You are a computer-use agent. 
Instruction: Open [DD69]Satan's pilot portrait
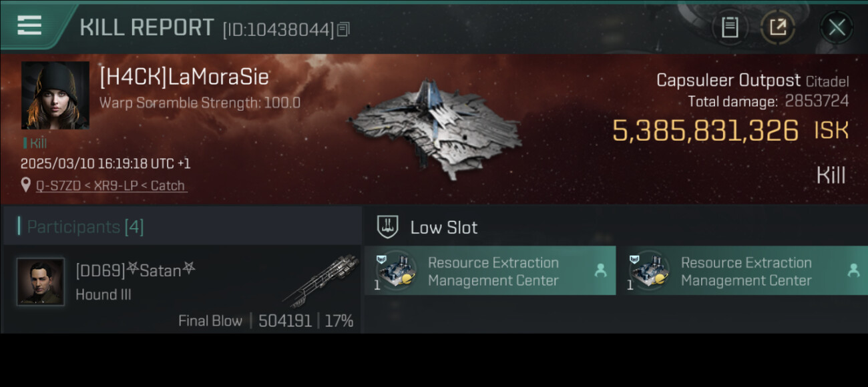click(41, 282)
